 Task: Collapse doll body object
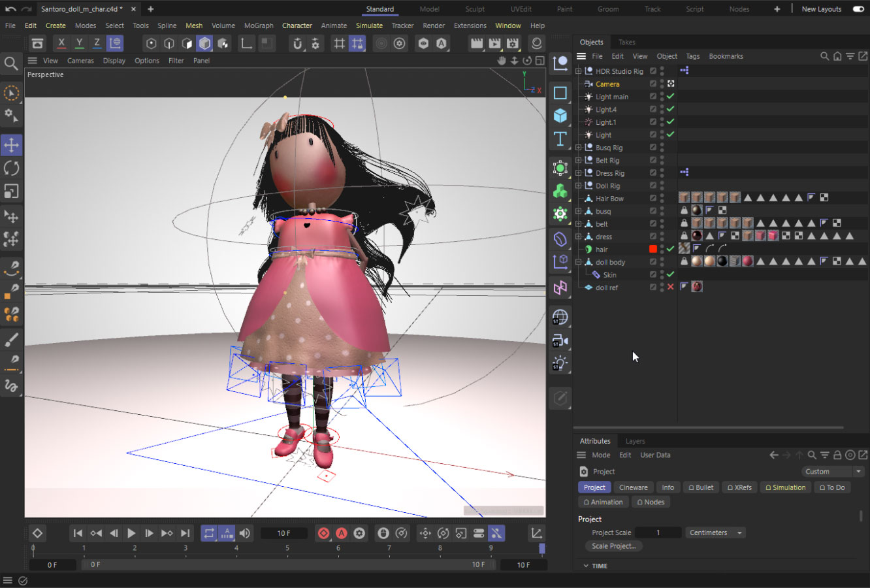pos(578,262)
